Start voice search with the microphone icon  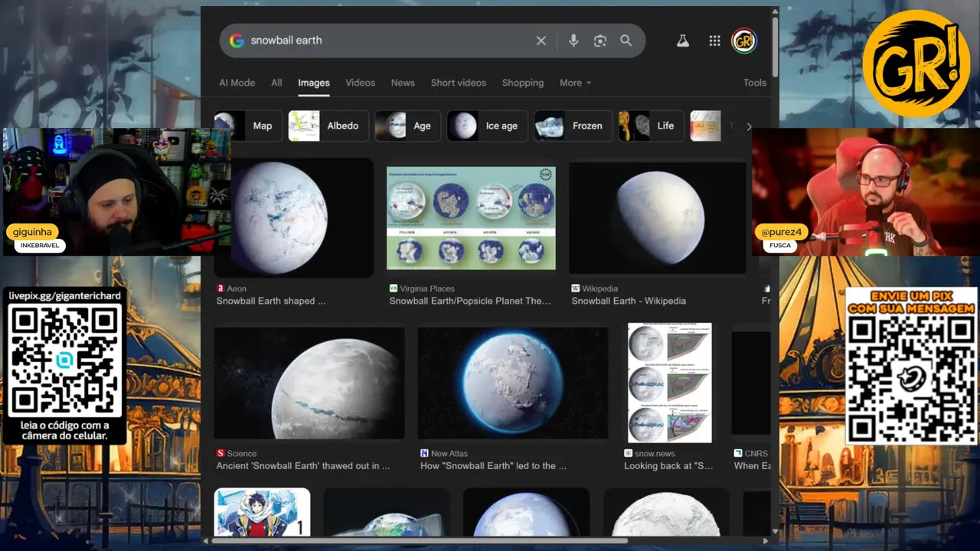[x=573, y=41]
